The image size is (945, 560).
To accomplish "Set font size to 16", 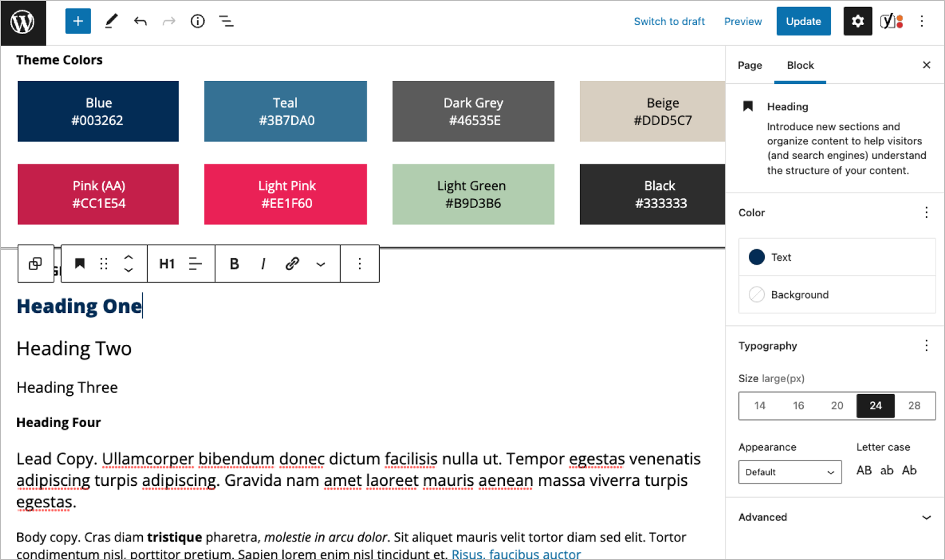I will 798,406.
